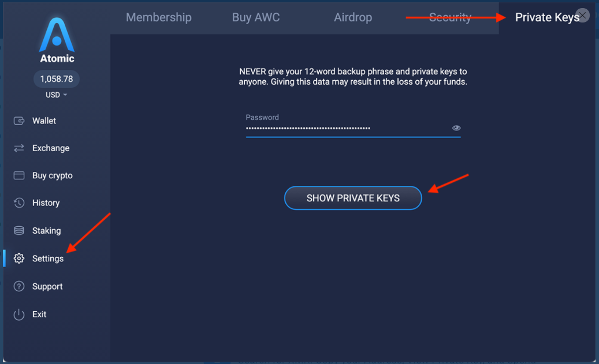
Task: Click the Buy crypto card icon
Action: click(19, 175)
